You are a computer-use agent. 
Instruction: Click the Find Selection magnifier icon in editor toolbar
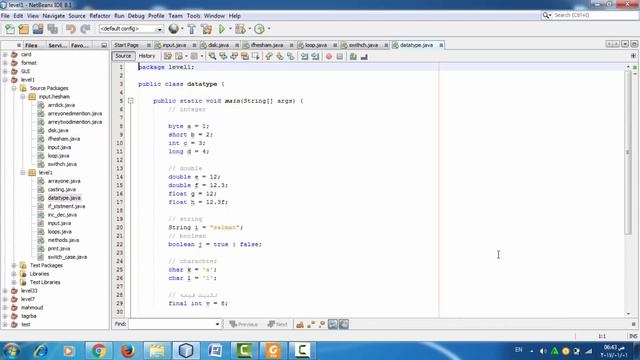[212, 56]
